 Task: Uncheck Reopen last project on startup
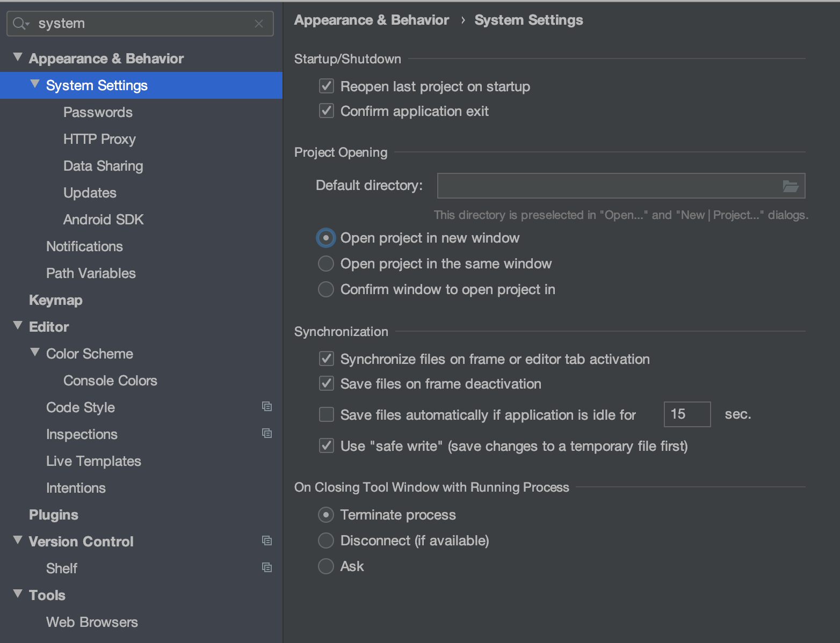[x=327, y=86]
